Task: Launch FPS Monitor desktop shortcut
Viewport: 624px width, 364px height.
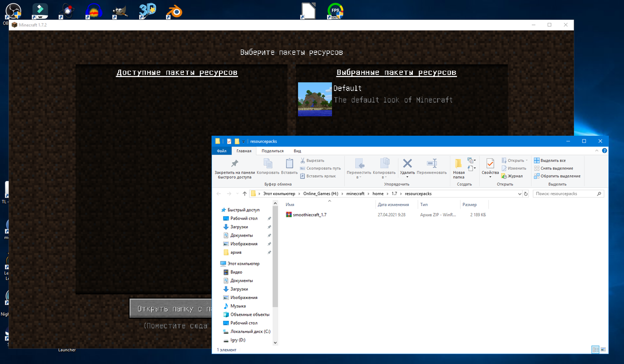Action: tap(335, 10)
